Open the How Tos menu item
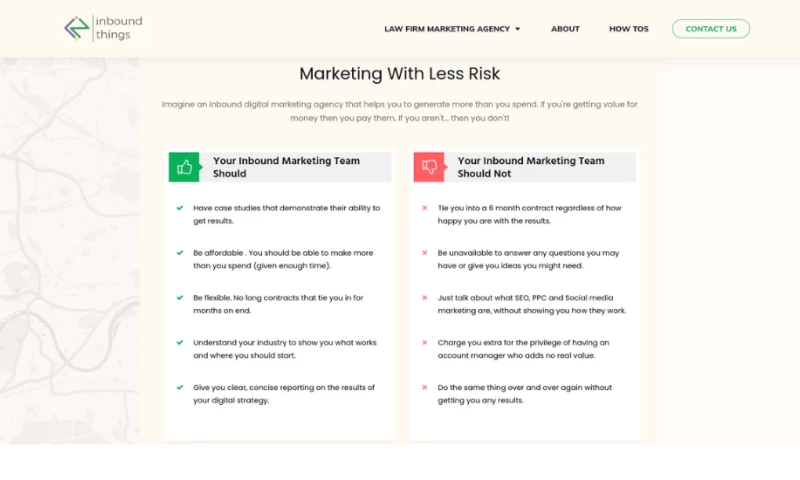The width and height of the screenshot is (800, 480). (x=629, y=29)
